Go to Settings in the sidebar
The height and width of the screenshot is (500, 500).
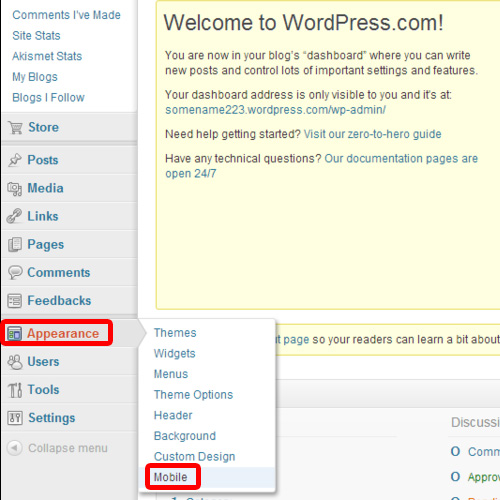[52, 418]
